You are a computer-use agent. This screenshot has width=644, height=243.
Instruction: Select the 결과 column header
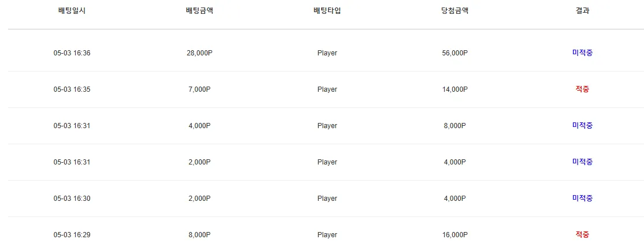pyautogui.click(x=582, y=11)
